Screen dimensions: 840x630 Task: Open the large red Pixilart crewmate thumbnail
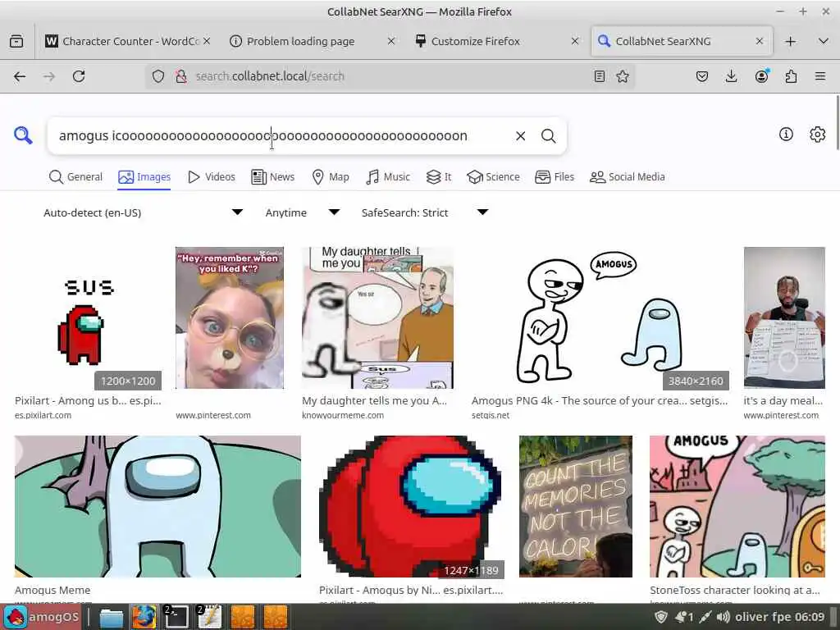point(412,507)
